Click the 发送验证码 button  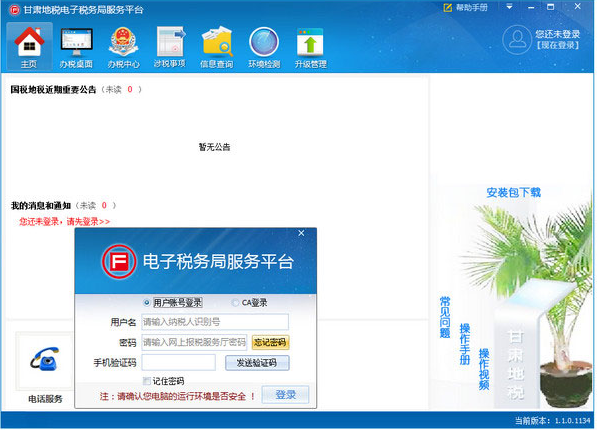point(257,363)
